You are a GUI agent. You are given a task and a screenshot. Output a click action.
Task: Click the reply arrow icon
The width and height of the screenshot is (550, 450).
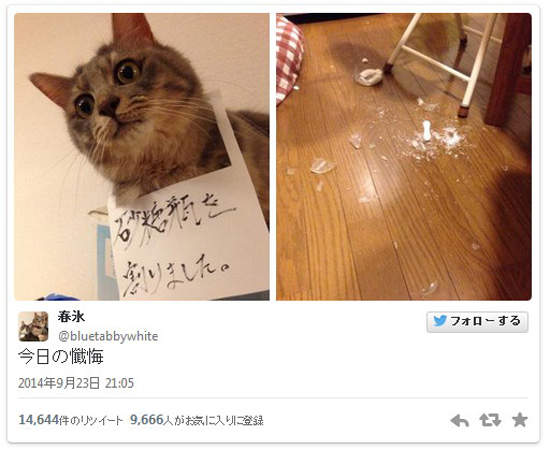[x=460, y=421]
